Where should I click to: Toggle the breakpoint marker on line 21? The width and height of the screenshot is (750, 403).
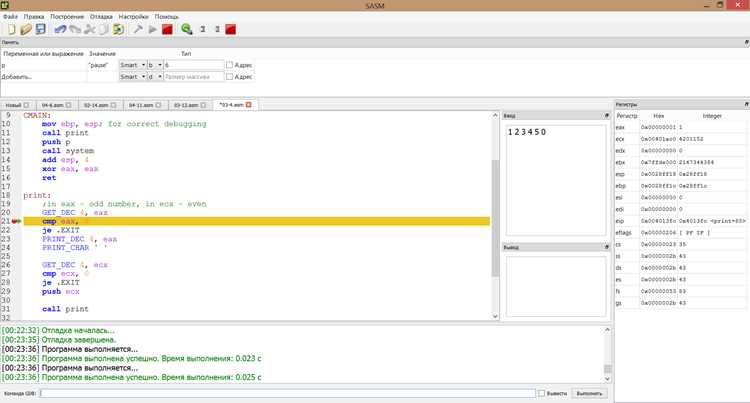point(16,221)
